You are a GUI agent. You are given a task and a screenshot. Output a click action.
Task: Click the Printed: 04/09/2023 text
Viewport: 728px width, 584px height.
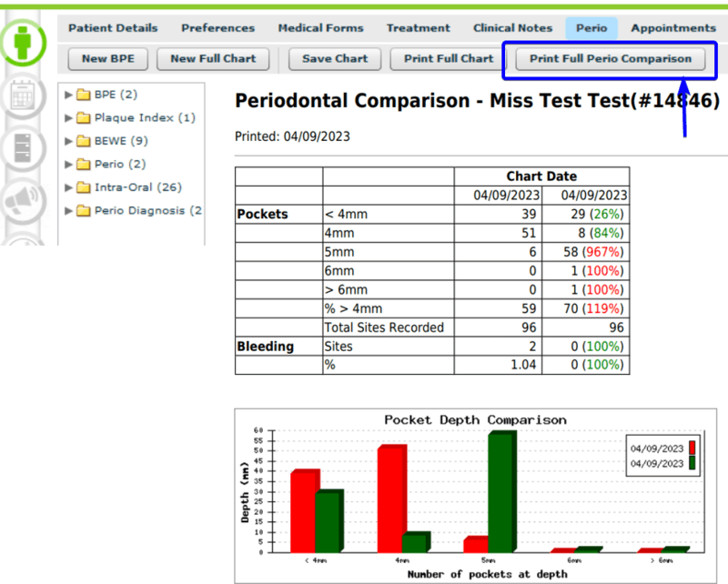(x=292, y=136)
